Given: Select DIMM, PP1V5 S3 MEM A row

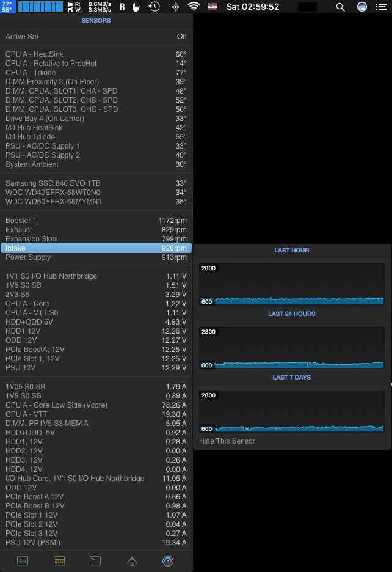Looking at the screenshot, I should click(x=96, y=423).
